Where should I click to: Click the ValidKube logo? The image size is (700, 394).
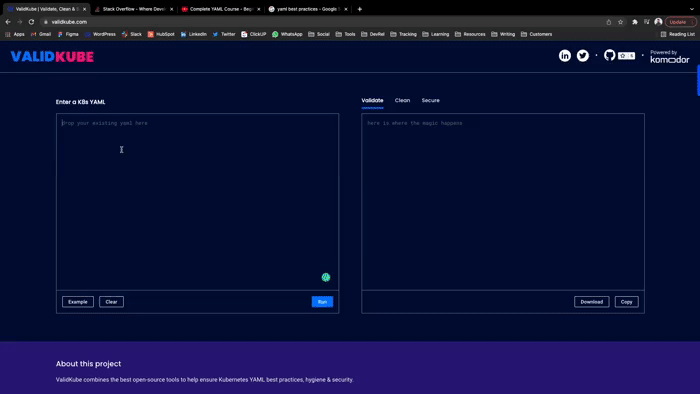click(x=52, y=57)
